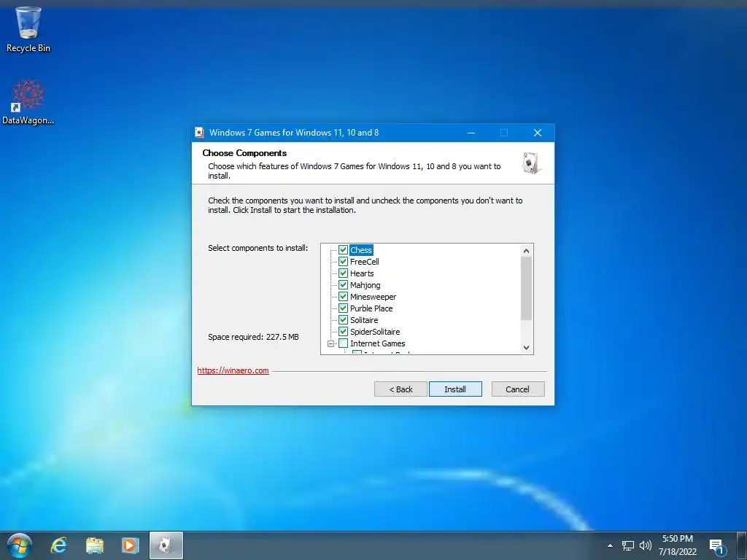Cancel the installer setup

(x=518, y=389)
